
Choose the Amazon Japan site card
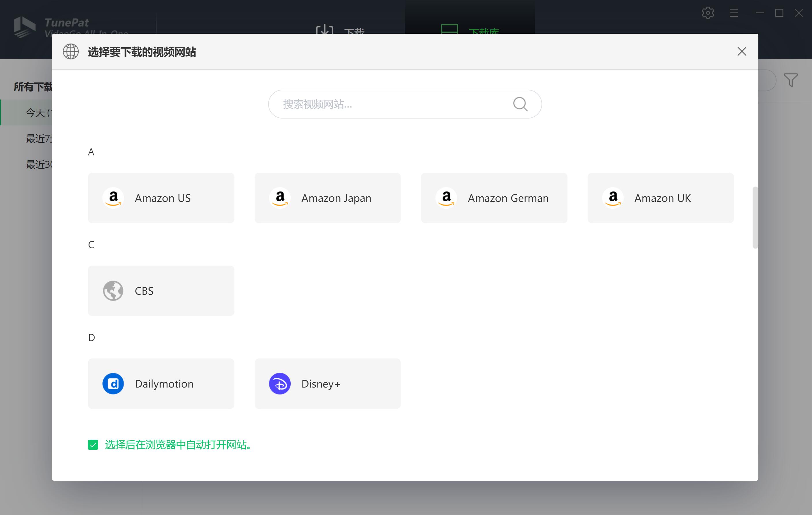click(328, 198)
